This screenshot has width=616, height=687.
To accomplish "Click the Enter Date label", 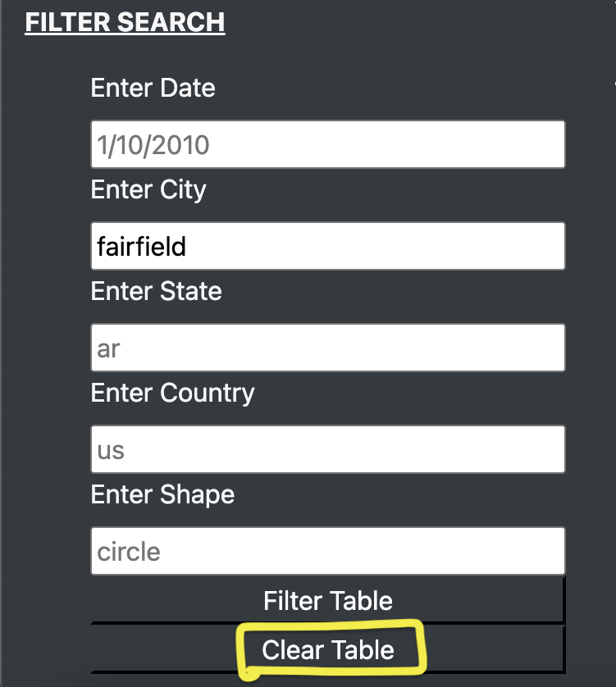I will tap(153, 88).
